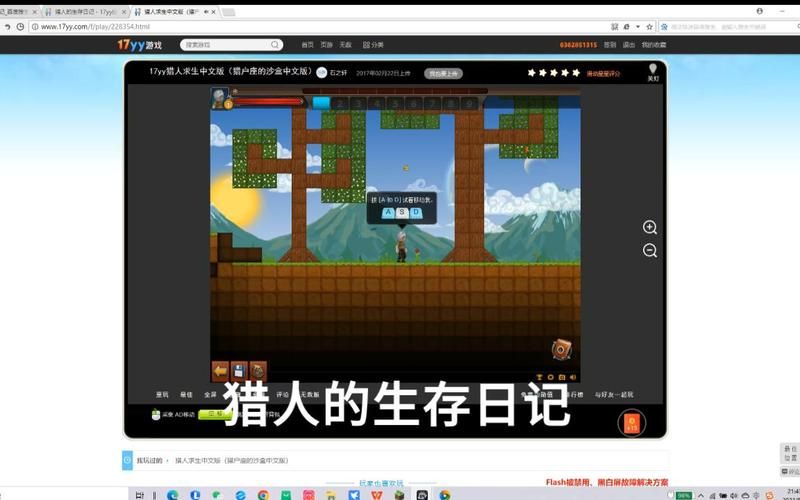Click the browser refresh clock icon

click(20, 27)
